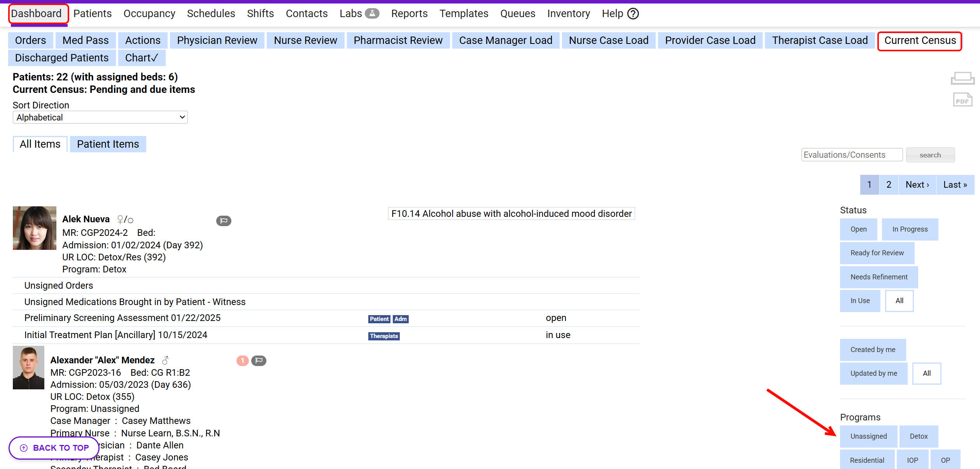The image size is (980, 469).
Task: Open the Sort Direction dropdown
Action: click(100, 117)
